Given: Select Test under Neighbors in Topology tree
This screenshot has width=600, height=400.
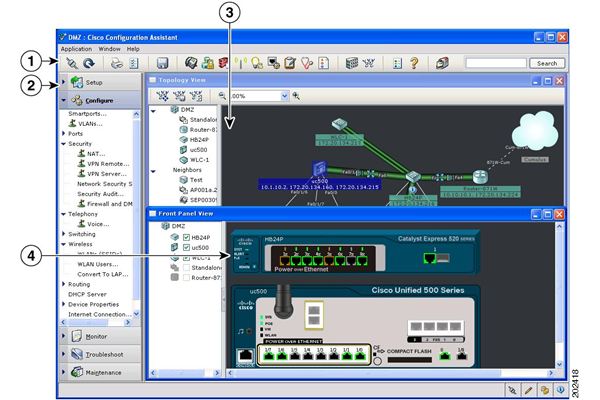Looking at the screenshot, I should [196, 180].
